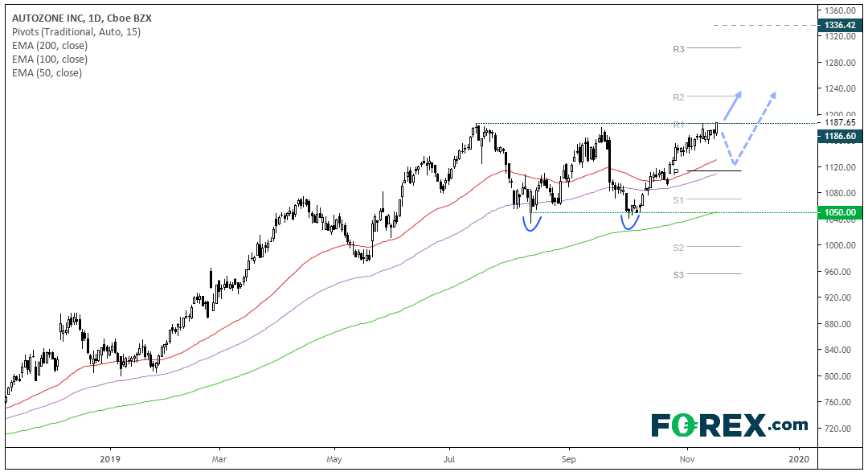Click the green 1050.00 support price label
Image resolution: width=868 pixels, height=476 pixels.
pyautogui.click(x=840, y=212)
